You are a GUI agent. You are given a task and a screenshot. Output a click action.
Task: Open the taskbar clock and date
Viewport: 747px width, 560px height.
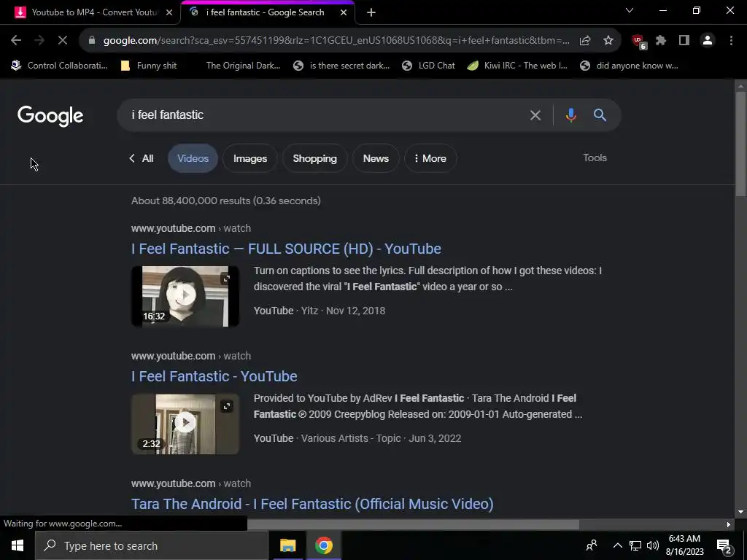tap(684, 545)
